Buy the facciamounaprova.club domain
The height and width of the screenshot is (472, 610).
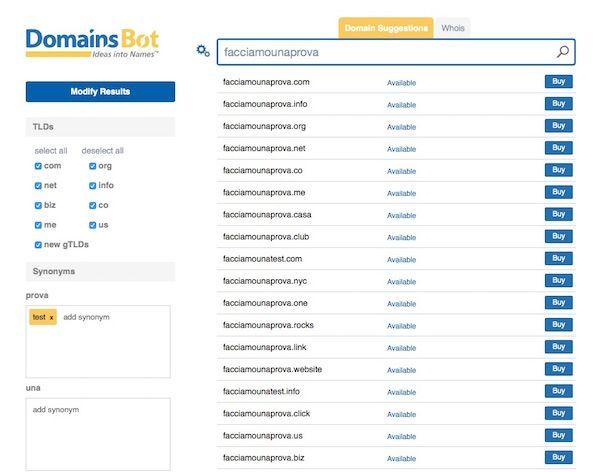coord(558,236)
